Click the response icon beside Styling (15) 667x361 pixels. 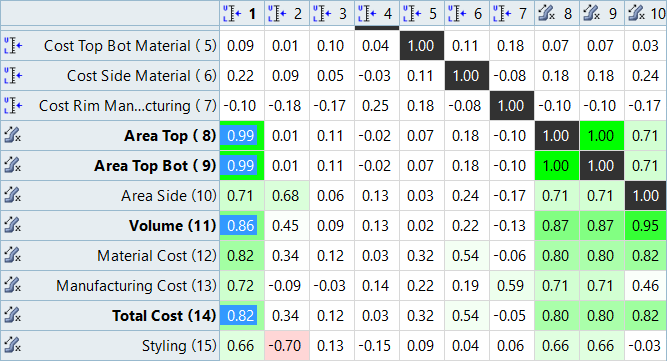pyautogui.click(x=12, y=345)
